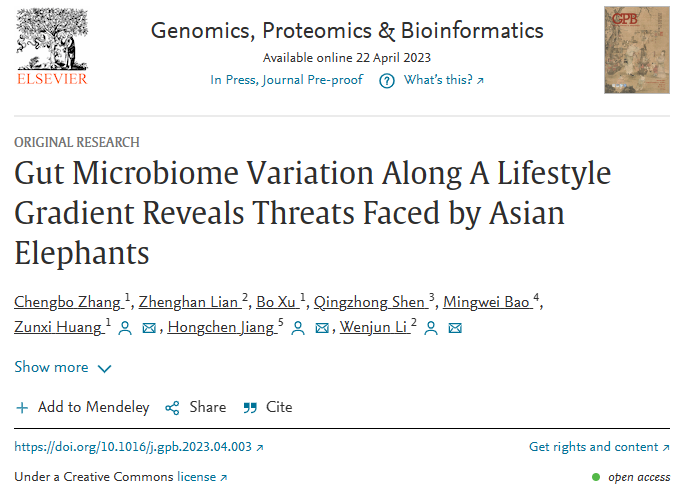Open the "What's this?" link
The width and height of the screenshot is (679, 489).
[443, 80]
